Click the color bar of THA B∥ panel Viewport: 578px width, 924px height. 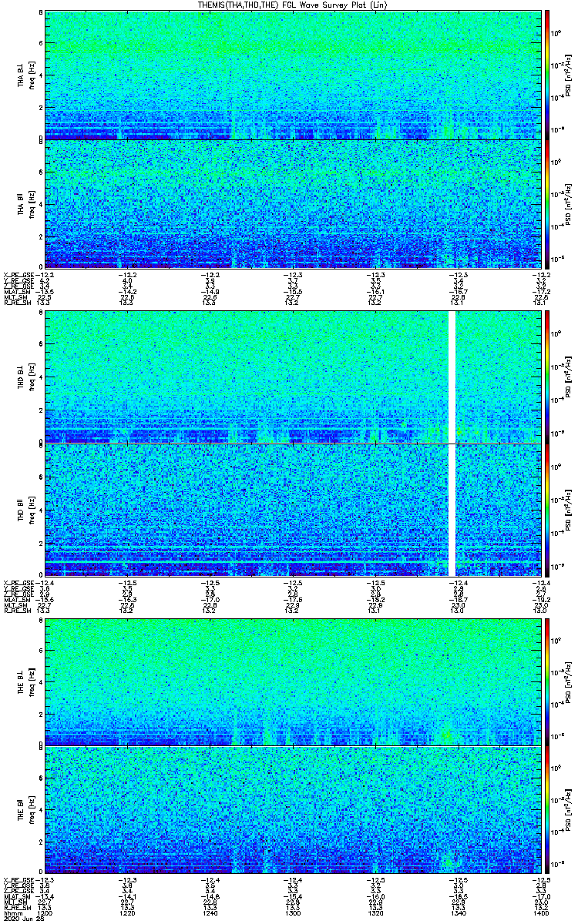(x=547, y=203)
